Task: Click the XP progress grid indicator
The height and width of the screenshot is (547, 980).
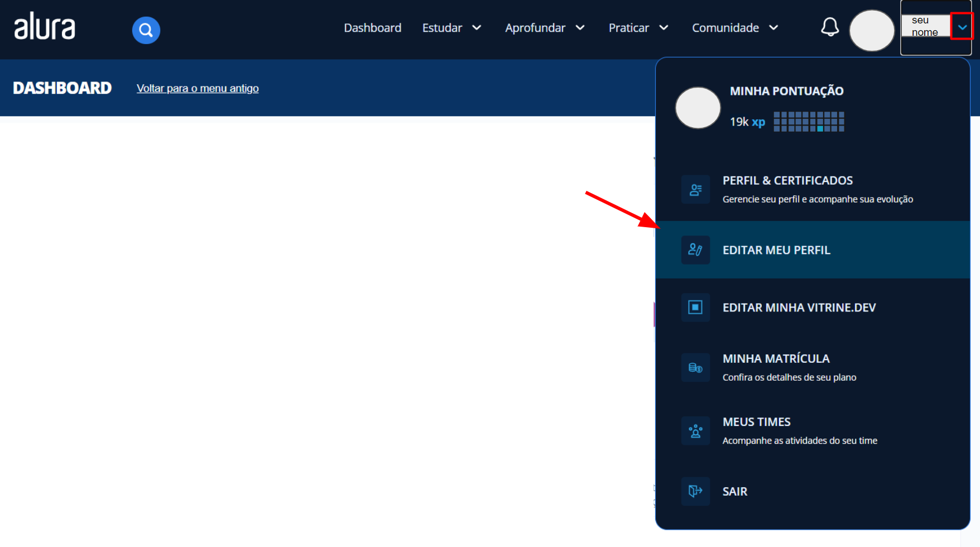Action: point(809,122)
